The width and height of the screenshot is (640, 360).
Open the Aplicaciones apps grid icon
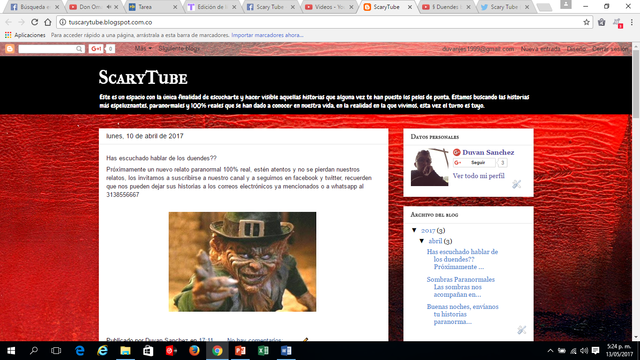(x=8, y=35)
